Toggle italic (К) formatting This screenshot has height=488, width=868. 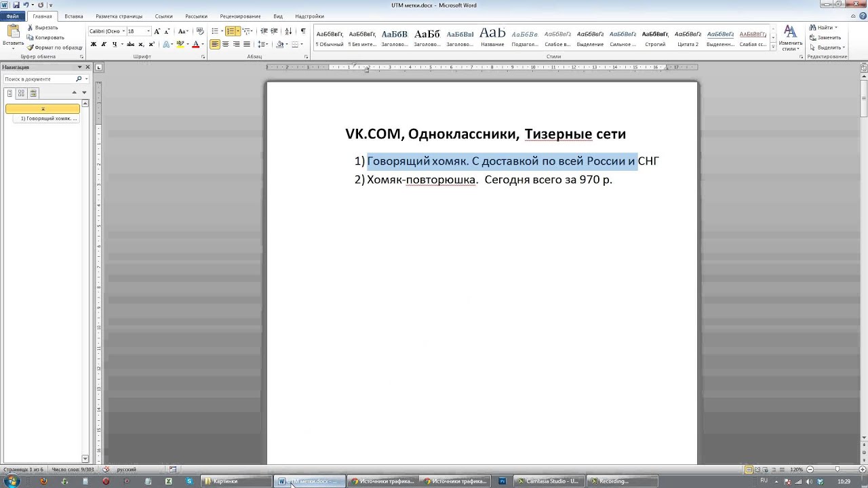pos(104,44)
